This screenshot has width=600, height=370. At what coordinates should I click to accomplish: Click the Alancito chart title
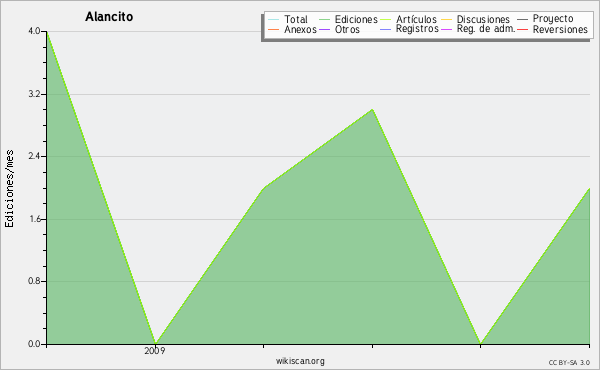(109, 17)
